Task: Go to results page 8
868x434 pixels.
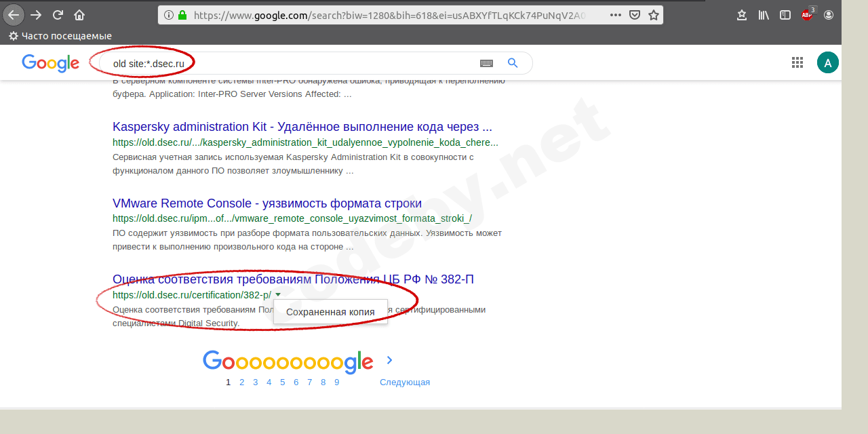Action: [x=323, y=382]
